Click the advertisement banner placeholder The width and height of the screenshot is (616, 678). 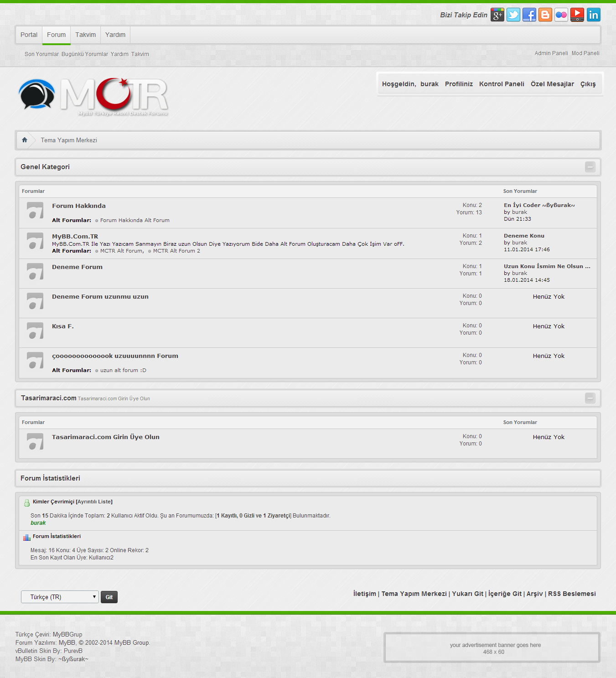click(492, 648)
